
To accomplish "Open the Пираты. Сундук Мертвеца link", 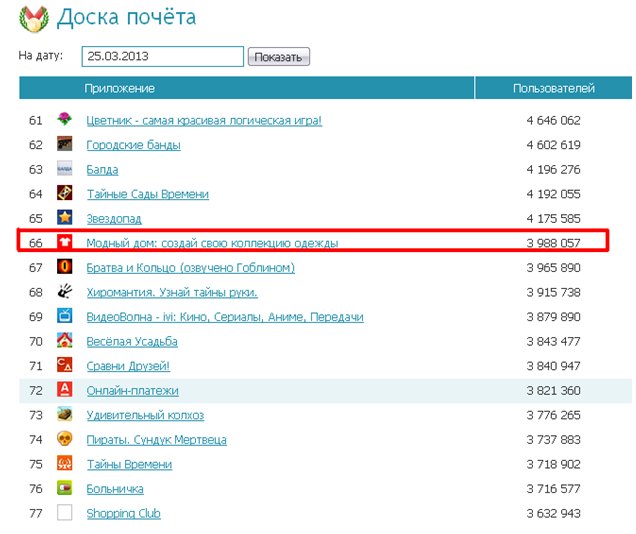I will [157, 440].
